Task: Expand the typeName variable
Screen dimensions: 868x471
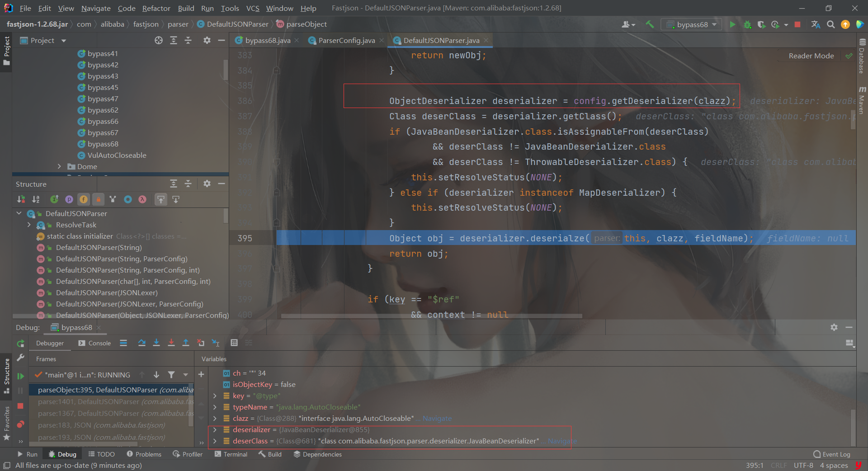Action: point(215,407)
